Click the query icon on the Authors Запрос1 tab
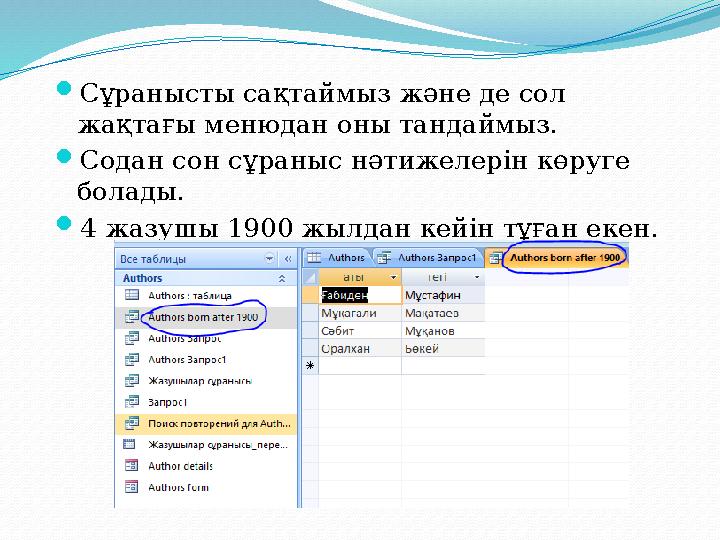720x540 pixels. (x=384, y=258)
